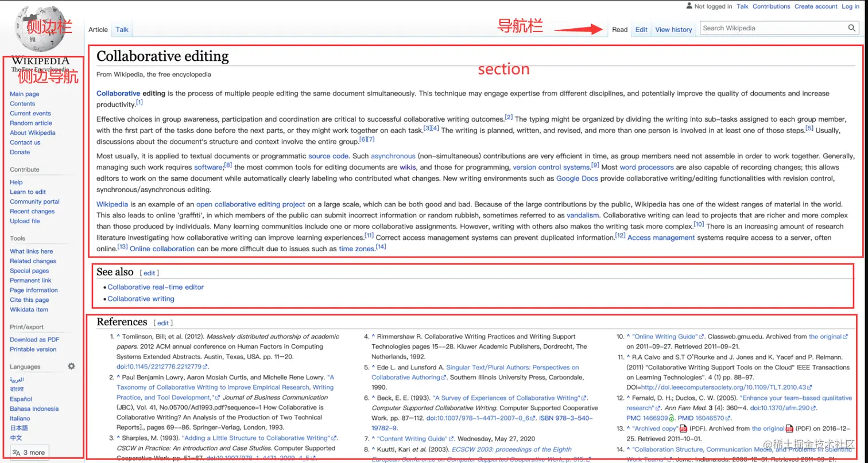Screen dimensions: 868x463
Task: Click Learn to edit
Action: [28, 192]
